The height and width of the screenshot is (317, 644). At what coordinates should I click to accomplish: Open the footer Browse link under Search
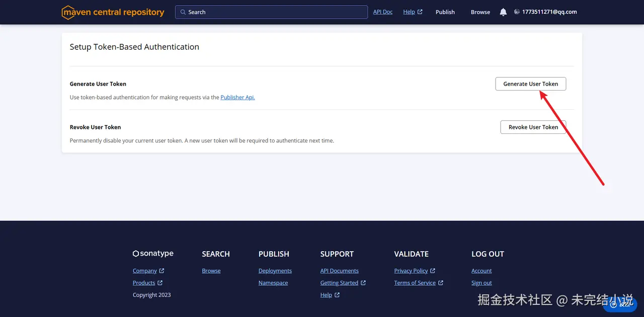click(211, 271)
